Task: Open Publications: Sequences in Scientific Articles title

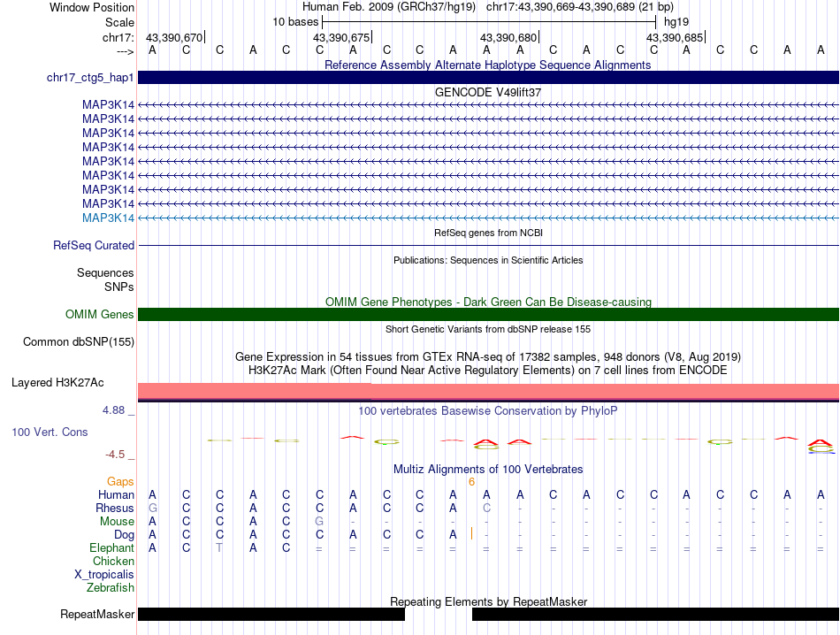Action: (488, 260)
